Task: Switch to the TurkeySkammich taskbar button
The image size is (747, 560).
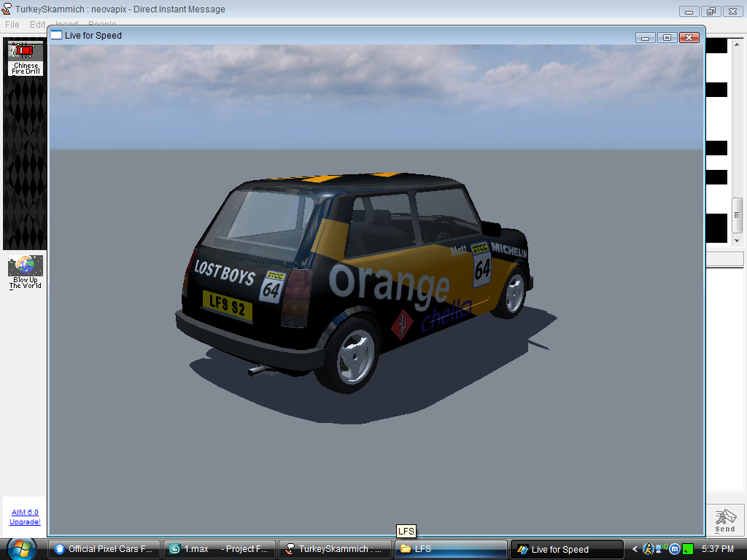Action: click(335, 549)
